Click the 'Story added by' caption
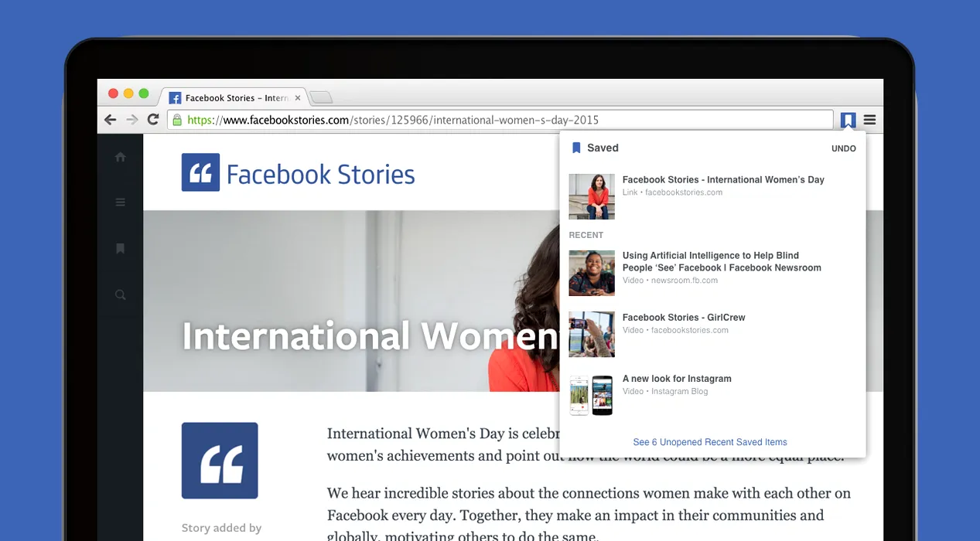The image size is (980, 541). 221,528
